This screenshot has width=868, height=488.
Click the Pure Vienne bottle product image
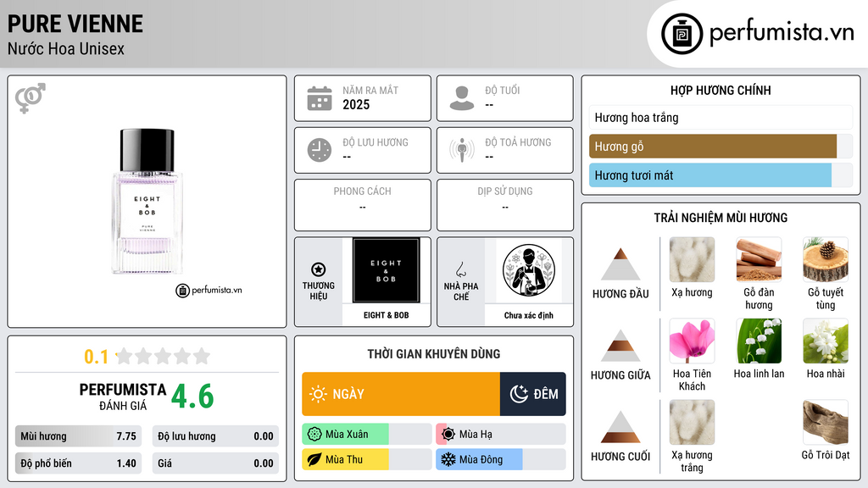coord(147,202)
